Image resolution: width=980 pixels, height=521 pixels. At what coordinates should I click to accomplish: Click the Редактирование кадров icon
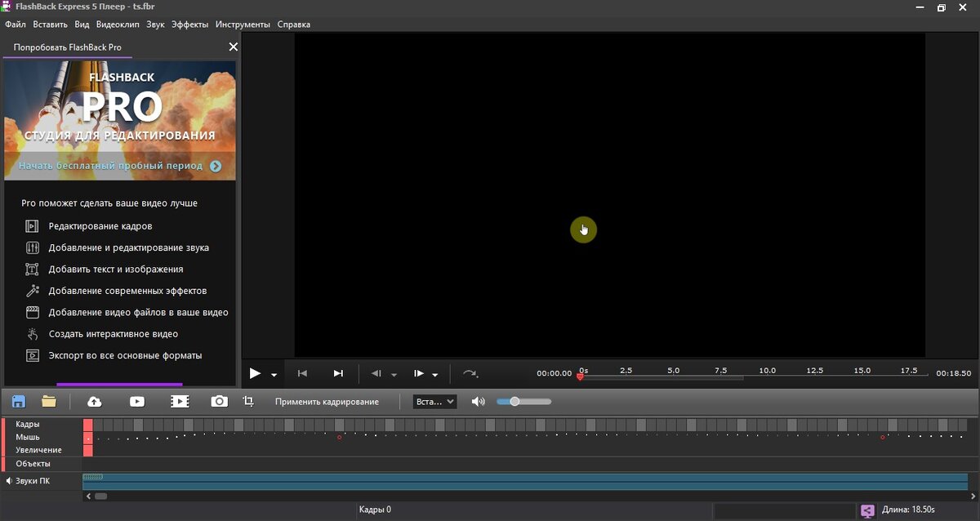click(x=33, y=226)
